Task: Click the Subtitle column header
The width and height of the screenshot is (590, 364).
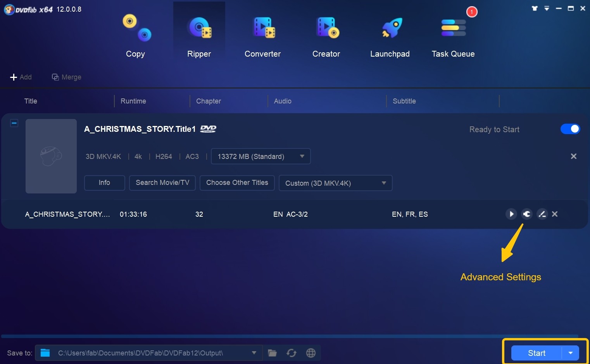Action: [404, 101]
